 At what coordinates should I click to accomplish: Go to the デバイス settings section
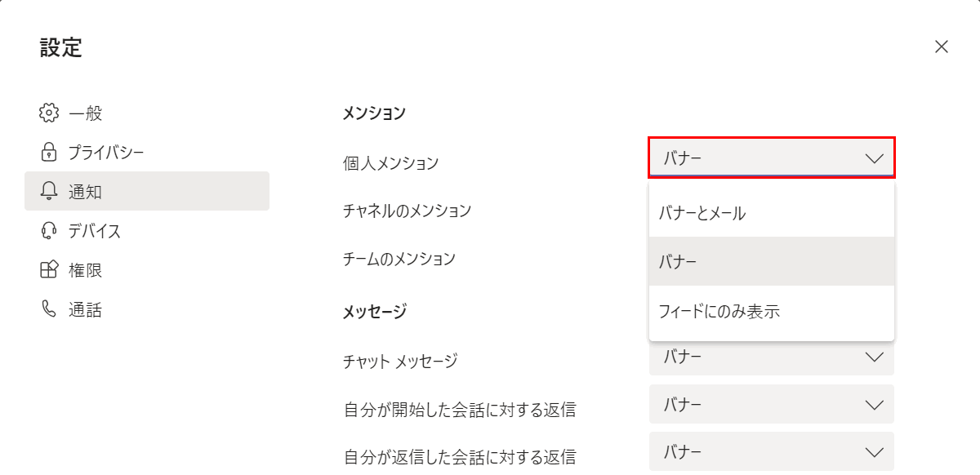coord(95,231)
